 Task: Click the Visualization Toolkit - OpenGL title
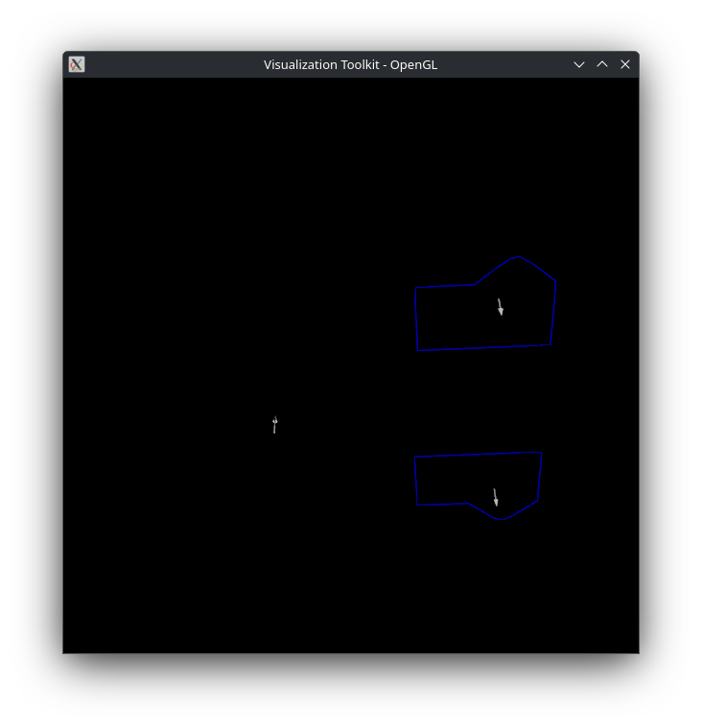coord(351,64)
